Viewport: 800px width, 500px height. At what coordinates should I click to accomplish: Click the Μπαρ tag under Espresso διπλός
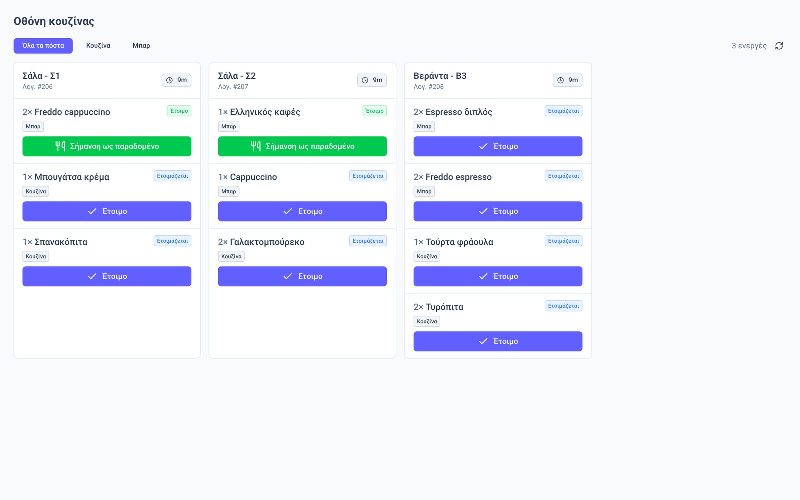point(424,127)
